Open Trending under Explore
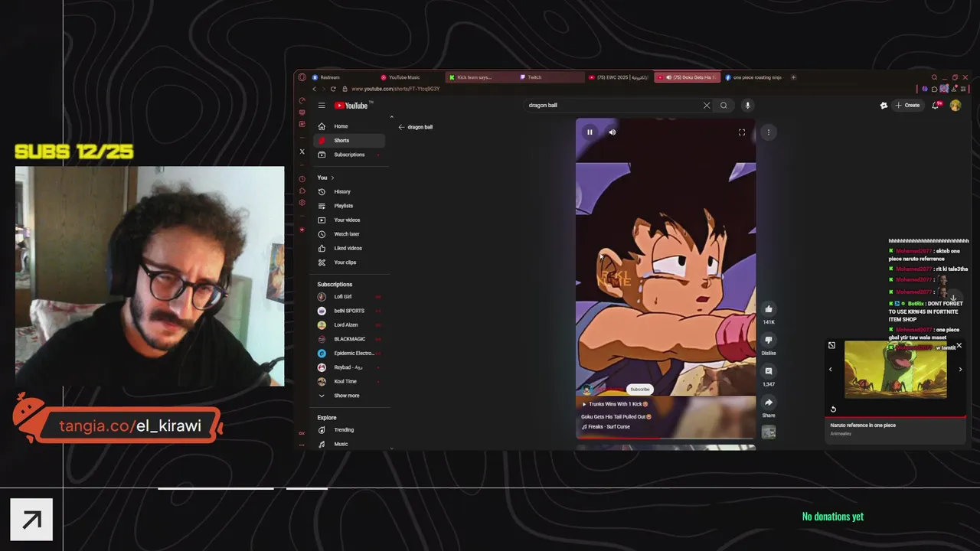 349,430
